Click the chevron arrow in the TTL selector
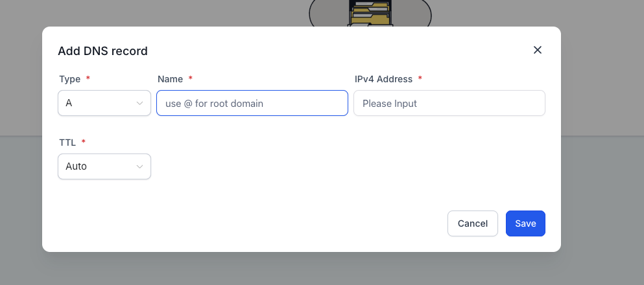This screenshot has height=285, width=644. tap(139, 166)
